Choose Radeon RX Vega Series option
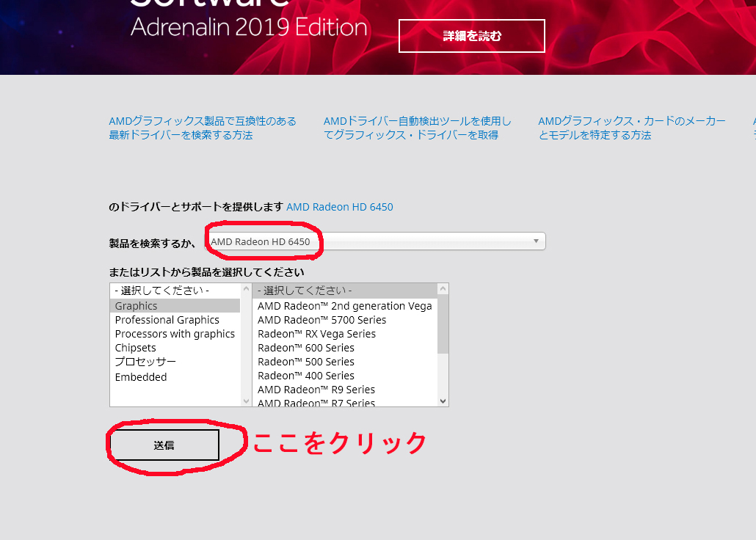This screenshot has height=540, width=756. (x=316, y=333)
